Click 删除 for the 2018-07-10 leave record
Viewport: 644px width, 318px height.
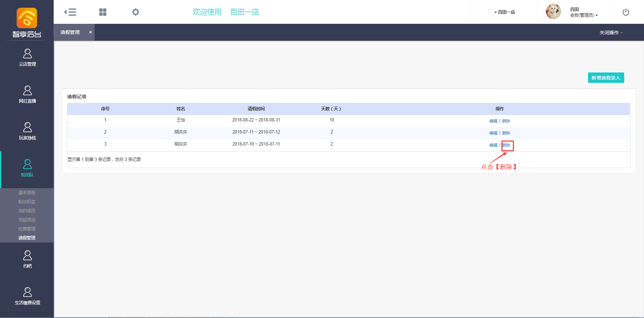(x=506, y=145)
